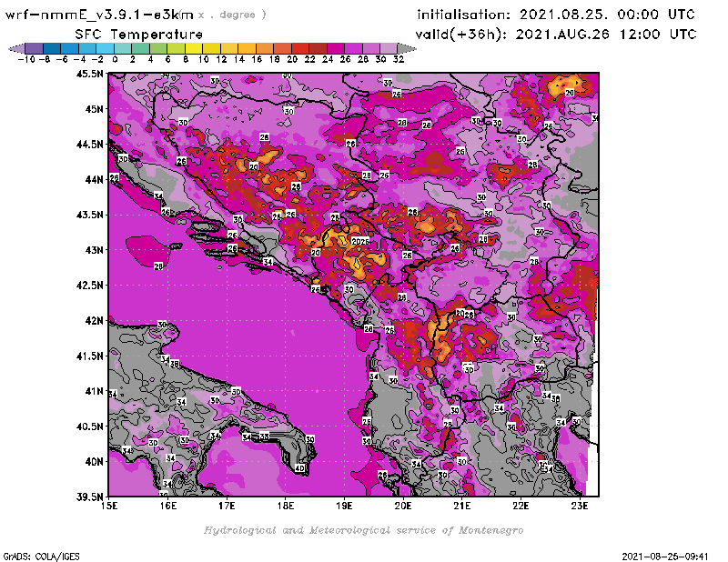Screen dimensions: 728x562
Task: Click the '41N' latitude label
Action: click(x=94, y=391)
